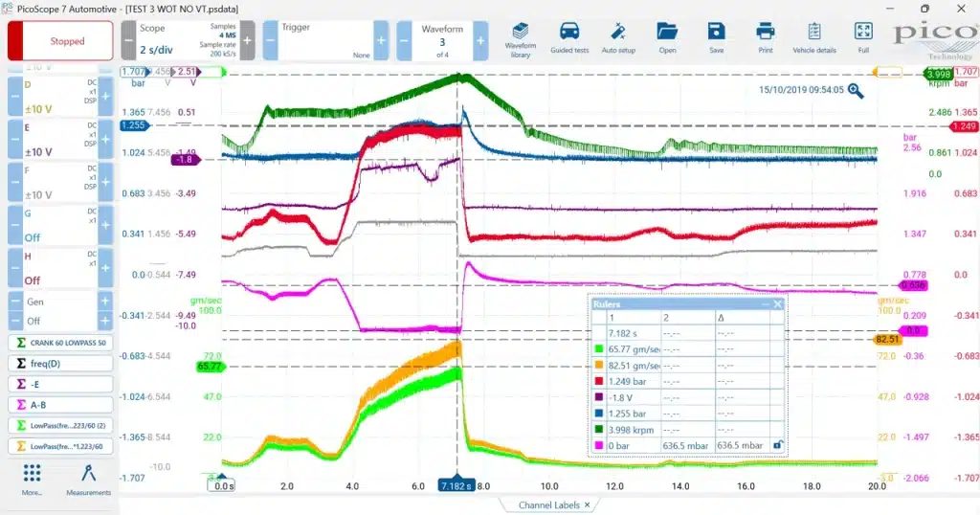The image size is (980, 515).
Task: Open the -E math channel
Action: tap(60, 384)
